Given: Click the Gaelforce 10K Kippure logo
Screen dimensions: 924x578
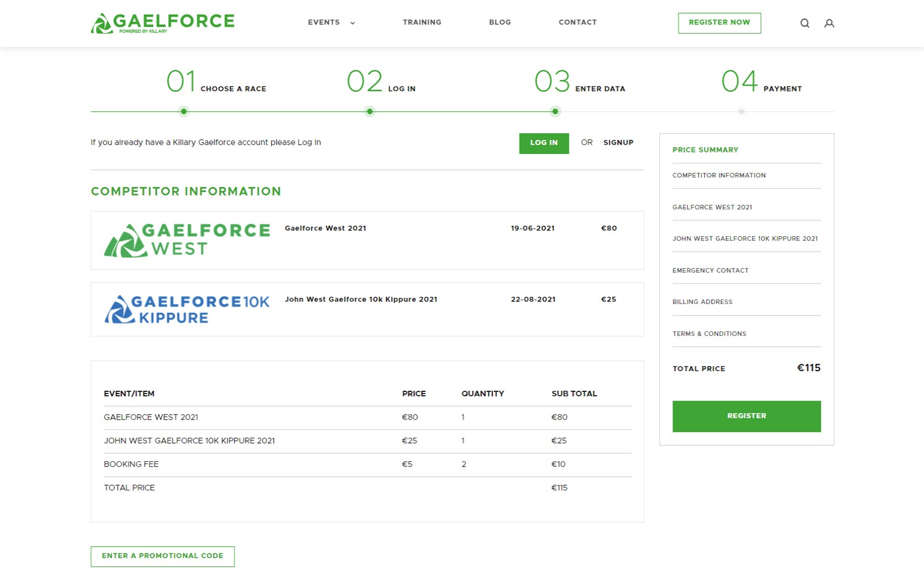Looking at the screenshot, I should (187, 309).
